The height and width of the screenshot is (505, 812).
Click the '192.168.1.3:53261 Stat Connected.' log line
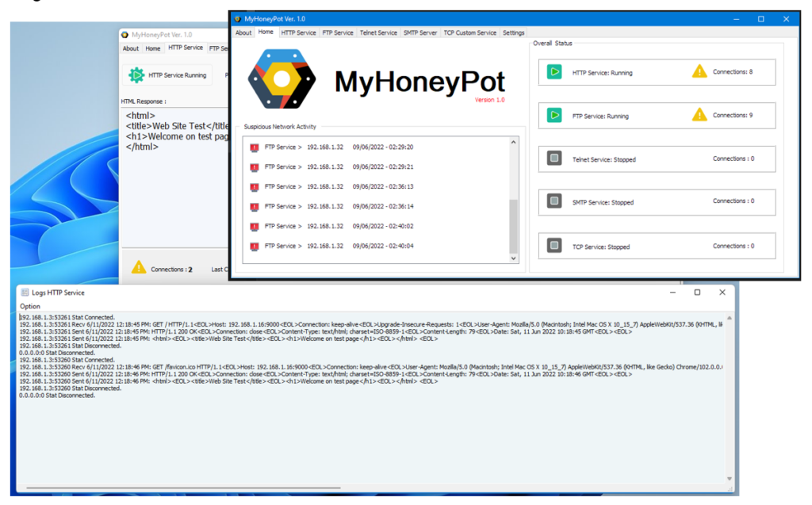tap(67, 317)
